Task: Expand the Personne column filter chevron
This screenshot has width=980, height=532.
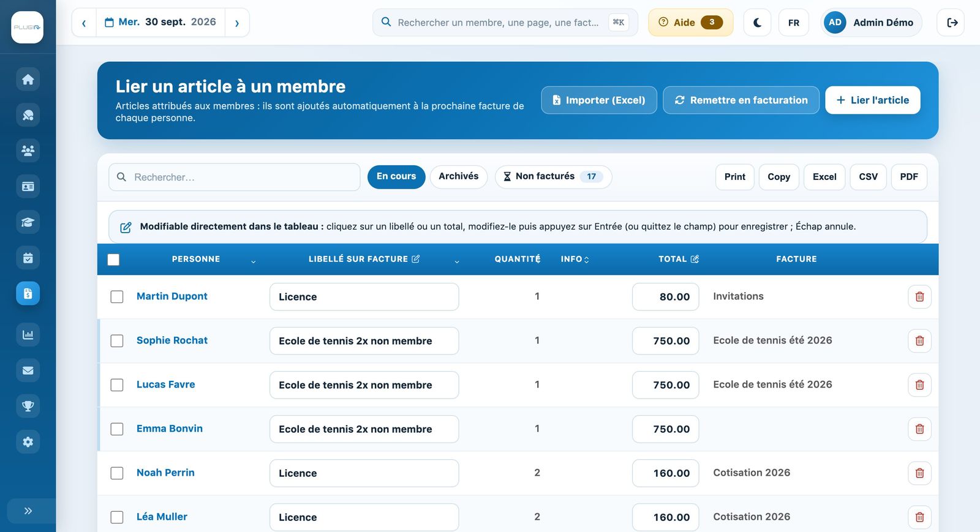Action: [x=254, y=262]
